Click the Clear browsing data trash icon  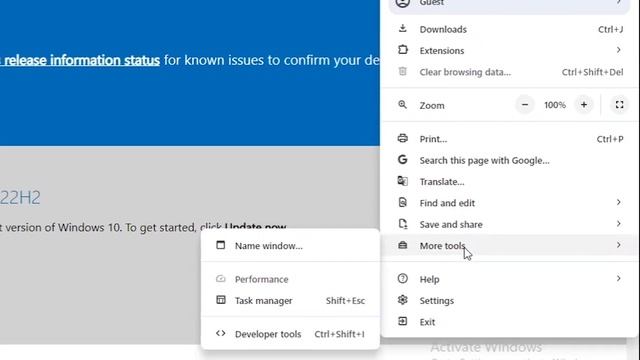pyautogui.click(x=402, y=71)
